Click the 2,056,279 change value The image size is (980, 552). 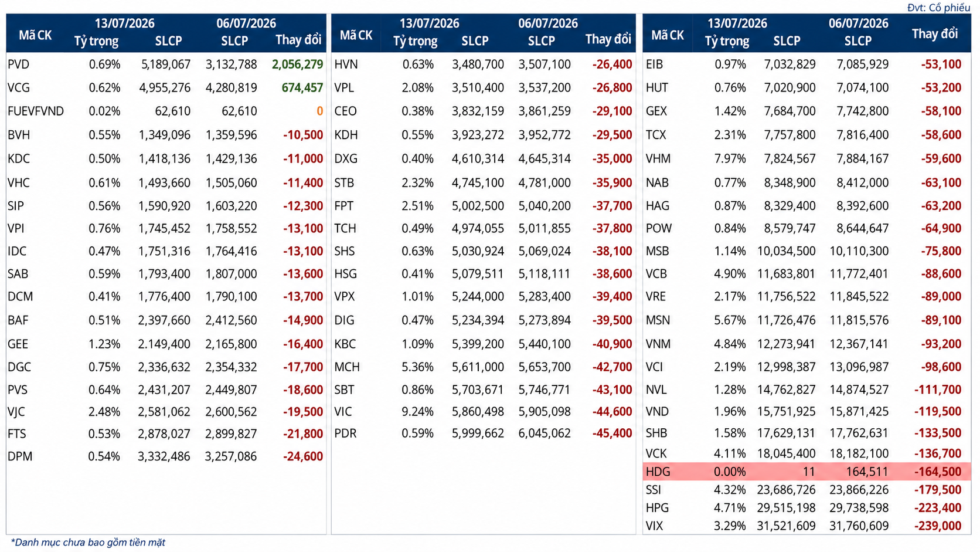tap(297, 65)
